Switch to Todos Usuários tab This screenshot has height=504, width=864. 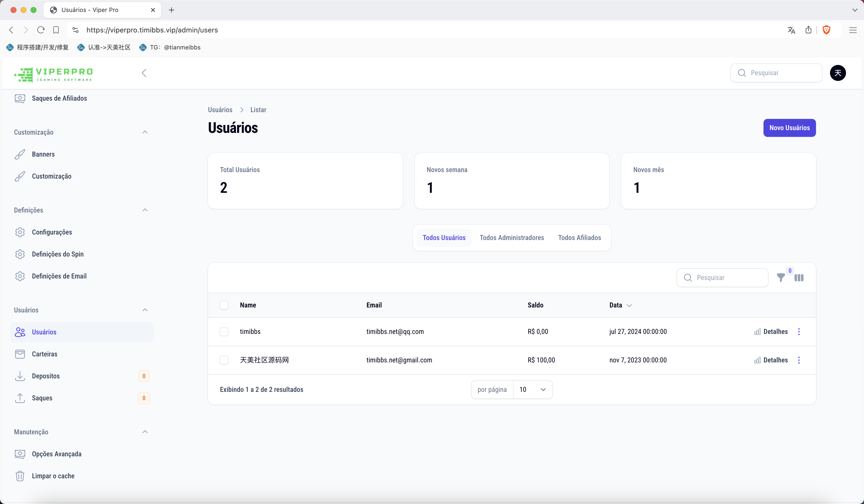tap(444, 238)
